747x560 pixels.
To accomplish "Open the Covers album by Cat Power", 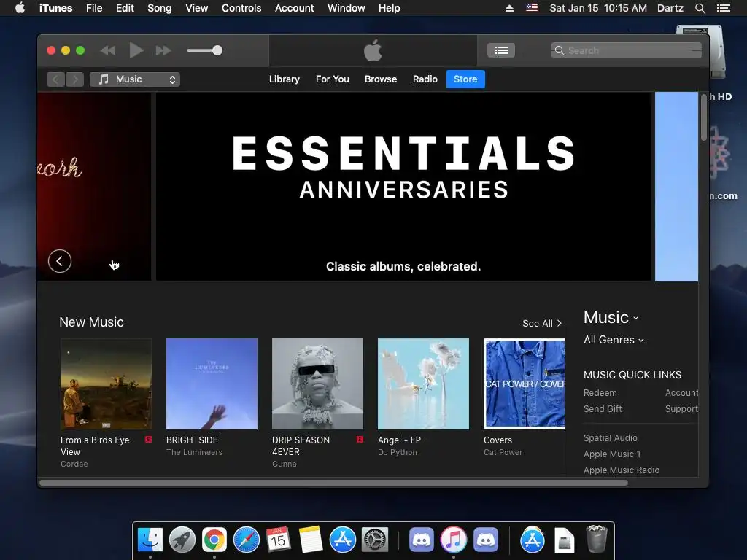I will click(x=524, y=384).
